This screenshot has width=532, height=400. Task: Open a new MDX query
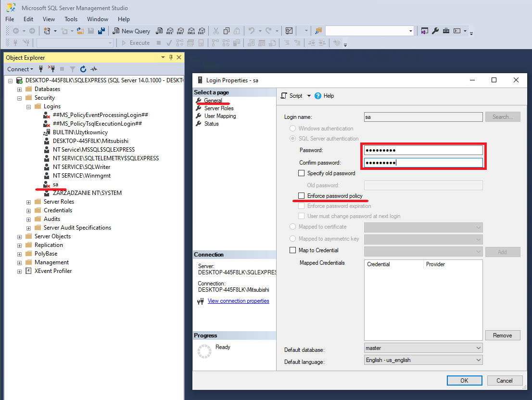(170, 31)
